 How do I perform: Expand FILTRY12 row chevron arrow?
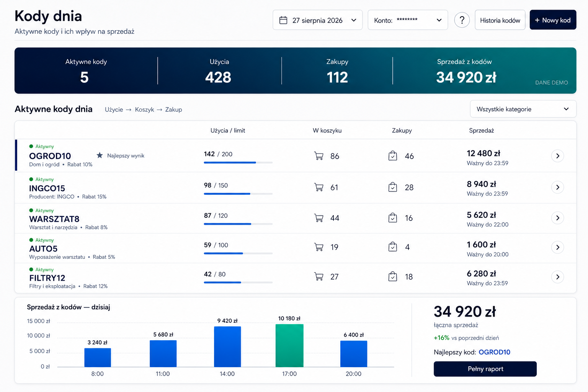557,277
